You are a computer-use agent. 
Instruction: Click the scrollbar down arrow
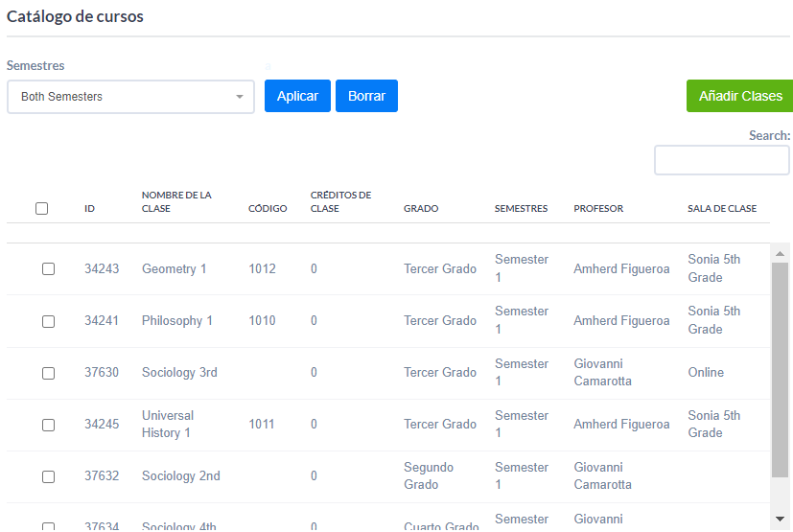(780, 519)
